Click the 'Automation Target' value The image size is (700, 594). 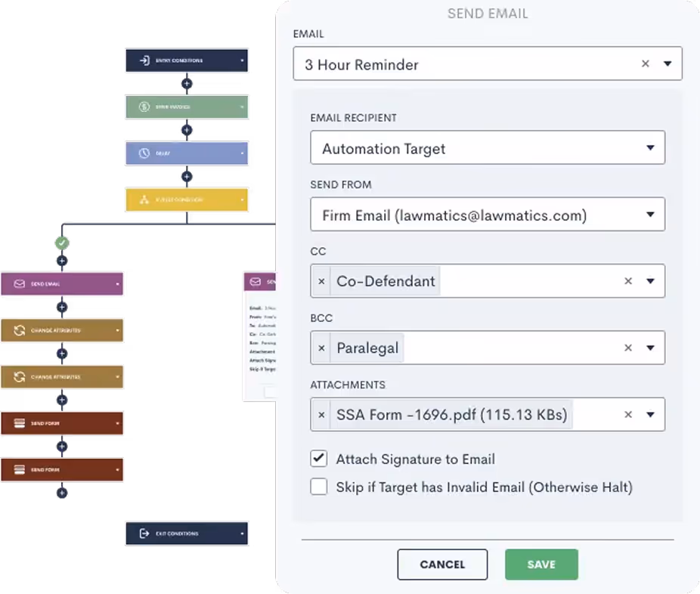click(384, 149)
